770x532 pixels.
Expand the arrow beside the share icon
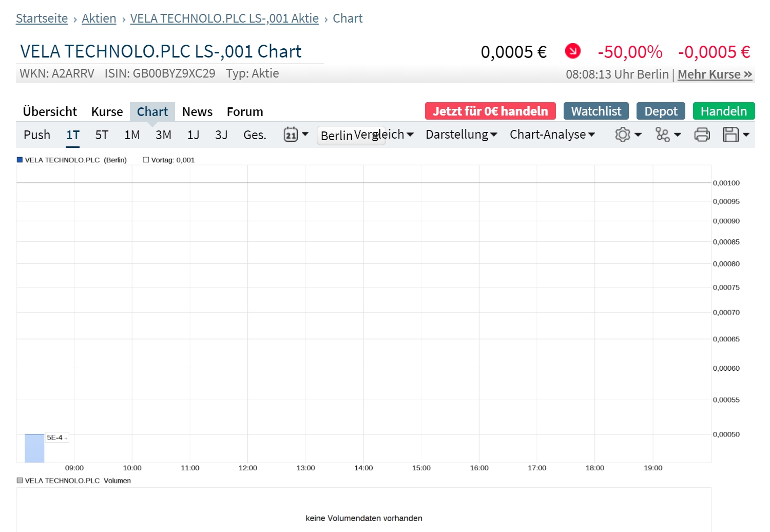point(678,135)
